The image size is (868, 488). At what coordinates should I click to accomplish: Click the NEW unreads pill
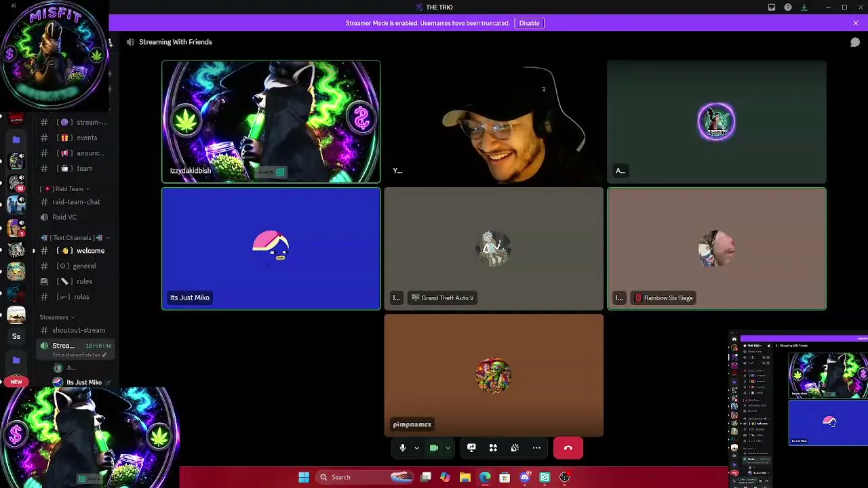click(x=16, y=382)
